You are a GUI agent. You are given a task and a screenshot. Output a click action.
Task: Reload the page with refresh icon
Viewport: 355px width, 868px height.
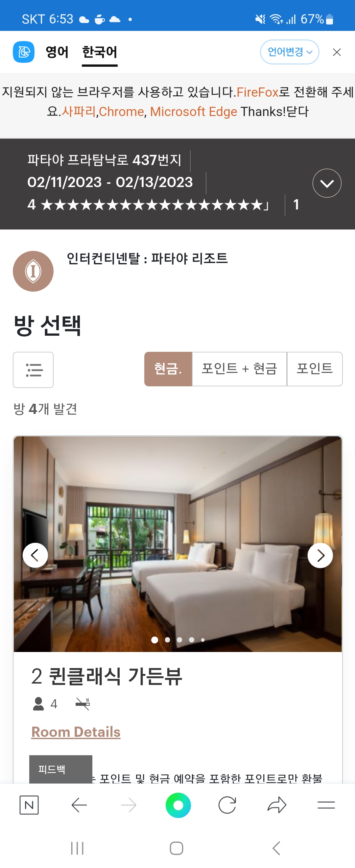tap(227, 805)
